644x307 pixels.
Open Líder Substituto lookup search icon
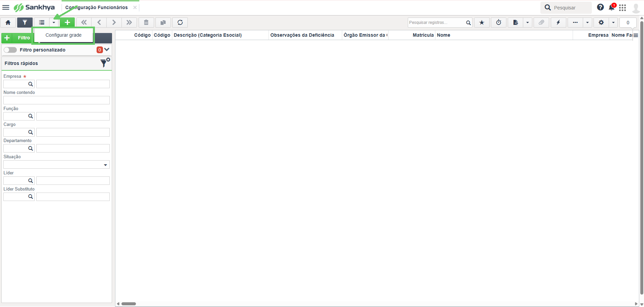[x=31, y=197]
